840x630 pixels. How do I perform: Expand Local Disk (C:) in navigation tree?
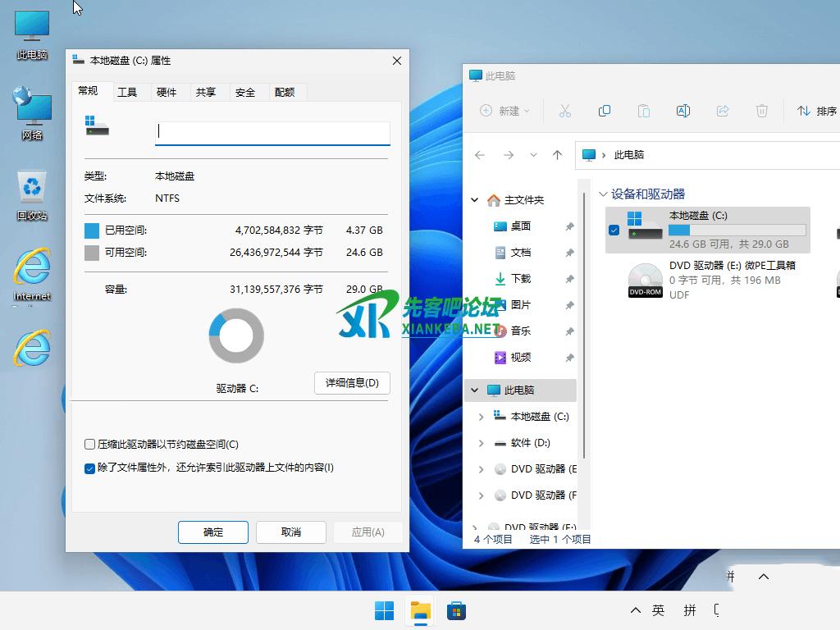tap(481, 417)
